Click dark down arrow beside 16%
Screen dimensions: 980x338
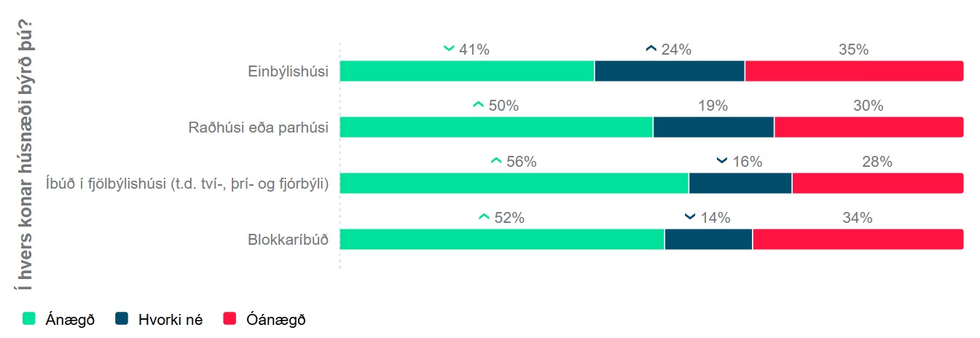[x=722, y=162]
